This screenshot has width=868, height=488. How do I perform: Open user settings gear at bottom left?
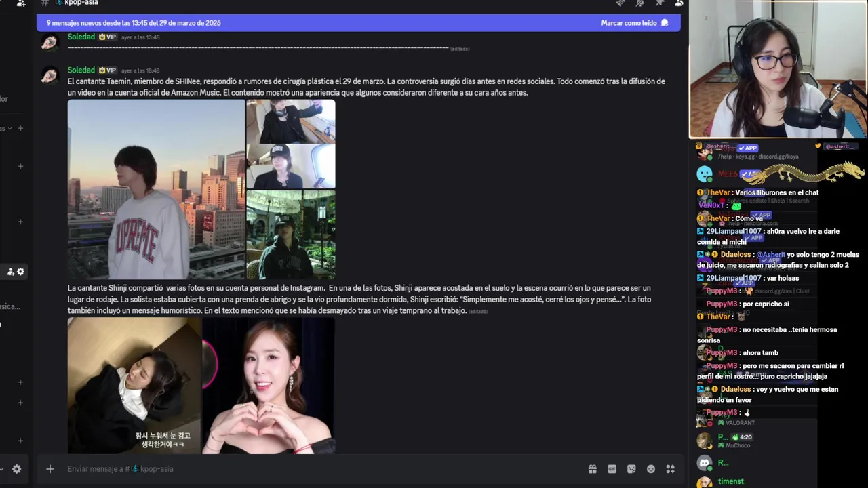pyautogui.click(x=16, y=469)
